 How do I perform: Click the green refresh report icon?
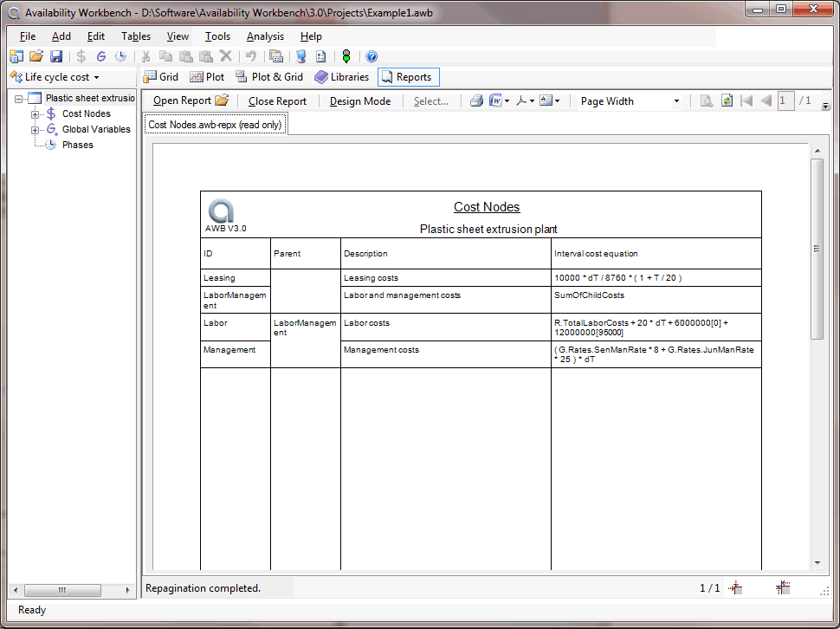click(727, 101)
